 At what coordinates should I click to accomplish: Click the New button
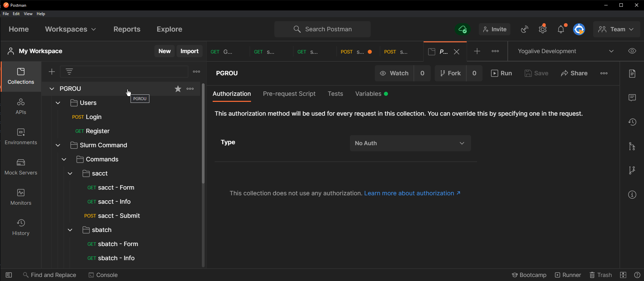[x=165, y=51]
